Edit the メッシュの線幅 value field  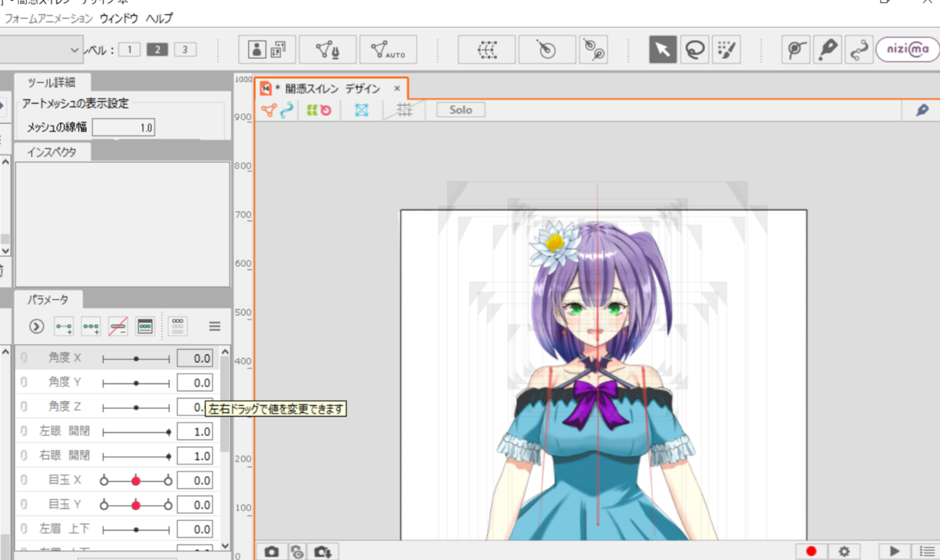[124, 127]
